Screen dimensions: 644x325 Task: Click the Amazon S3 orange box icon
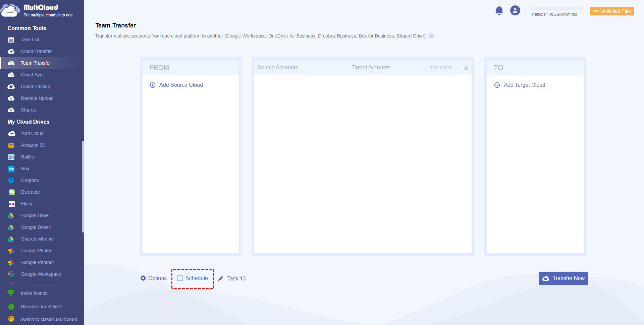[x=11, y=145]
